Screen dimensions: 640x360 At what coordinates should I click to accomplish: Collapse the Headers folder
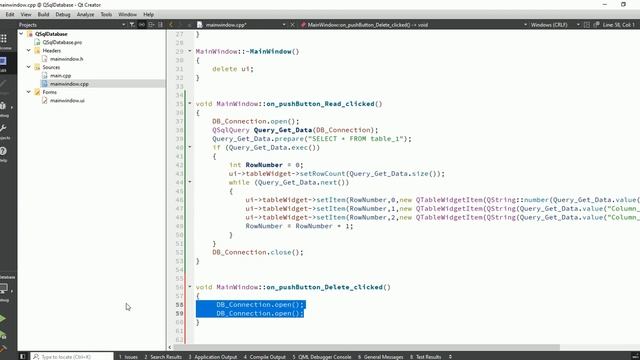(x=29, y=51)
